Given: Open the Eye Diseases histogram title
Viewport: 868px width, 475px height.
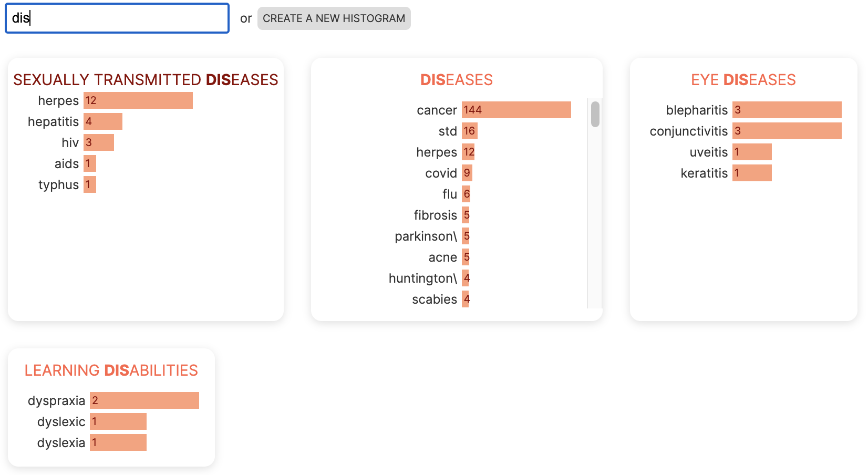Looking at the screenshot, I should [743, 80].
